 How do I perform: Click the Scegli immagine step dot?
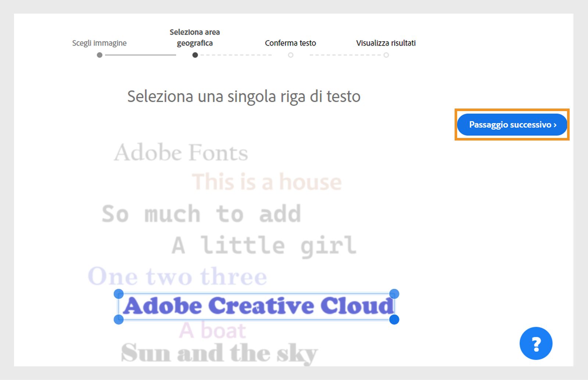click(x=100, y=55)
